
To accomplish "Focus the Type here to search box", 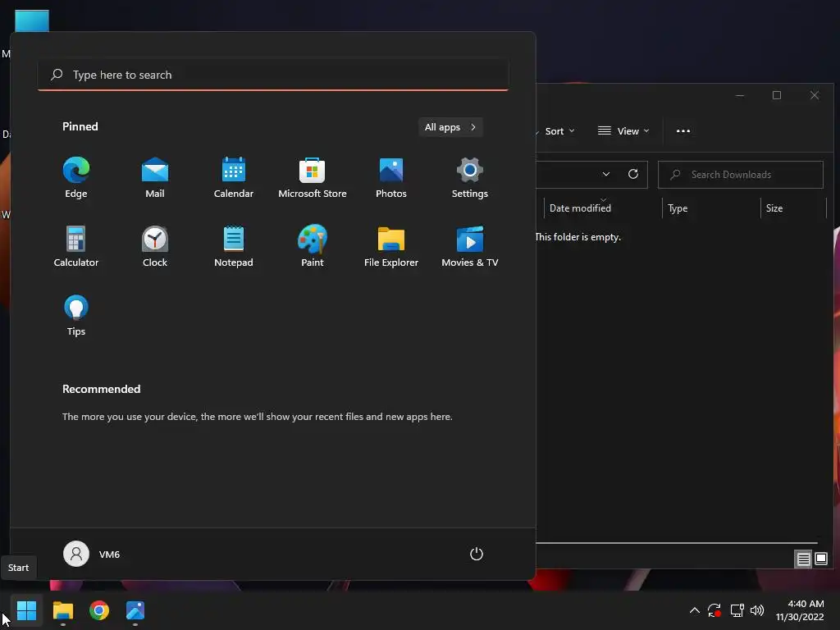I will tap(273, 75).
